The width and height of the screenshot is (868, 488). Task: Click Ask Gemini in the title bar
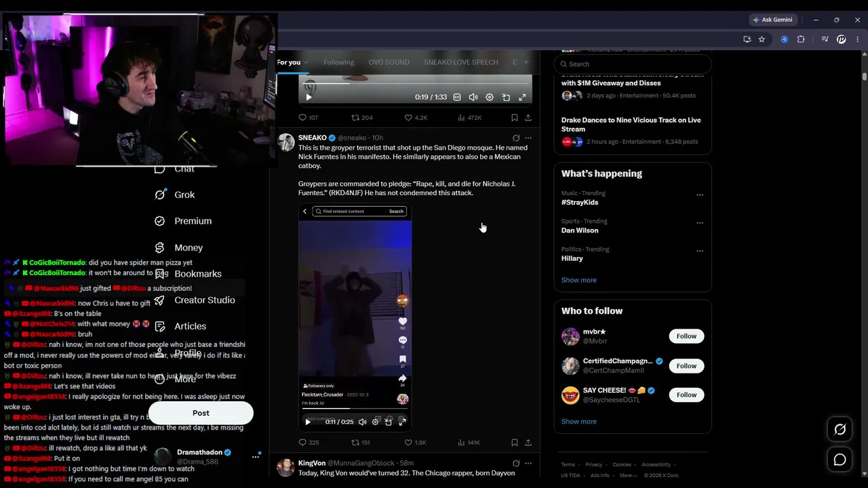[772, 20]
